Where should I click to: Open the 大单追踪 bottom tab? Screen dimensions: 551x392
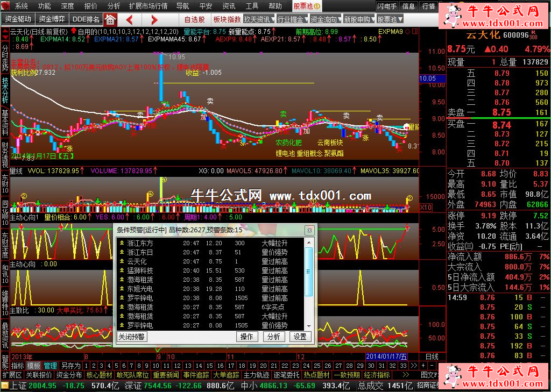tap(227, 375)
